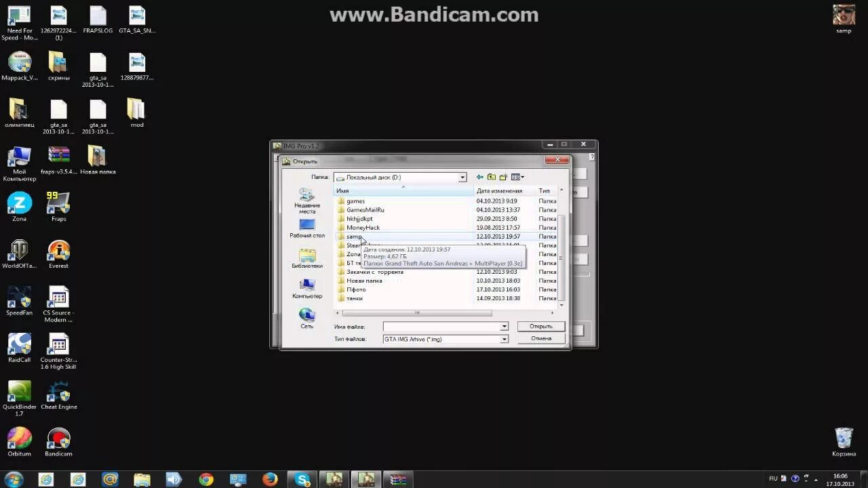868x488 pixels.
Task: Select the олимпиец desktop icon
Action: click(x=20, y=114)
